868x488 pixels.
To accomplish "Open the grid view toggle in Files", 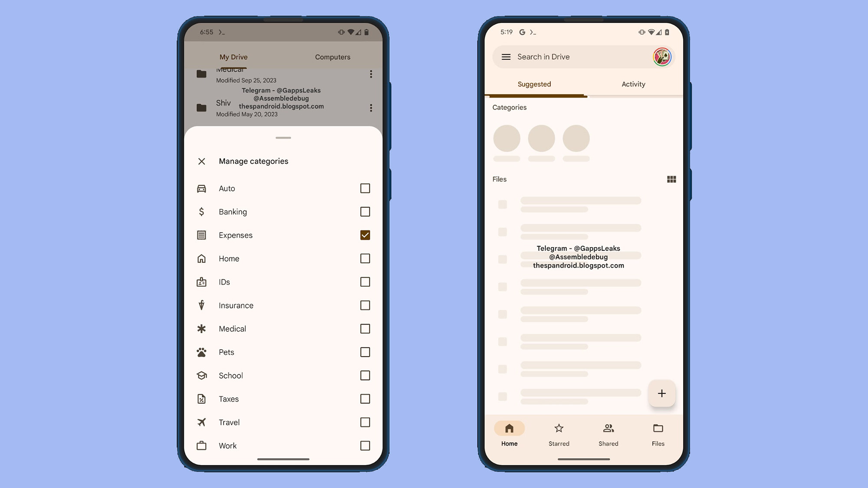I will coord(671,179).
